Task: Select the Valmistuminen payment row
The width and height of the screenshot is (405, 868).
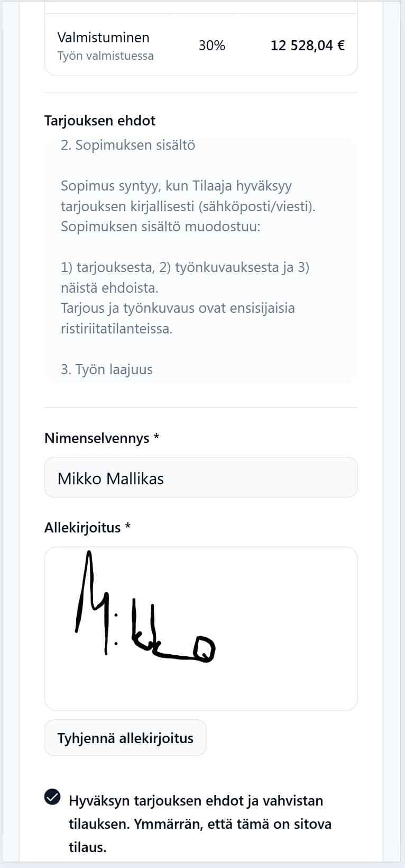Action: point(201,46)
